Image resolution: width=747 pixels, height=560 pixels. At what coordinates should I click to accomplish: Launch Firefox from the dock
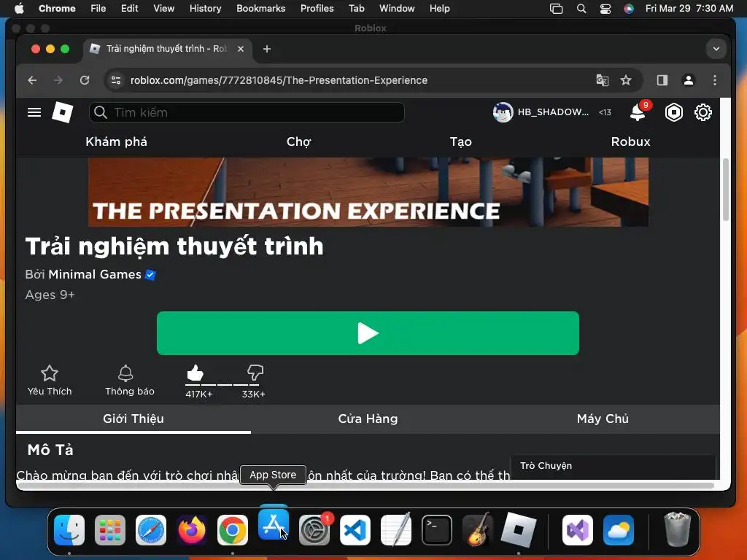click(x=192, y=530)
